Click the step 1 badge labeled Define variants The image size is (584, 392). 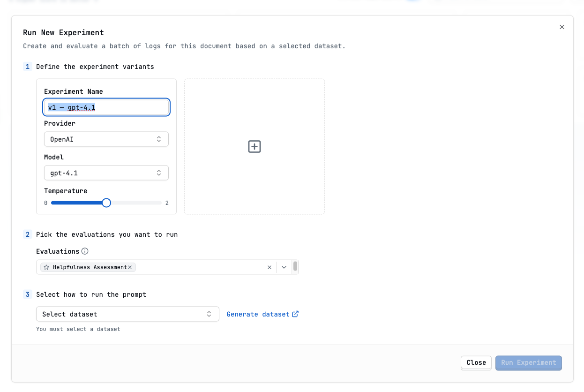27,67
